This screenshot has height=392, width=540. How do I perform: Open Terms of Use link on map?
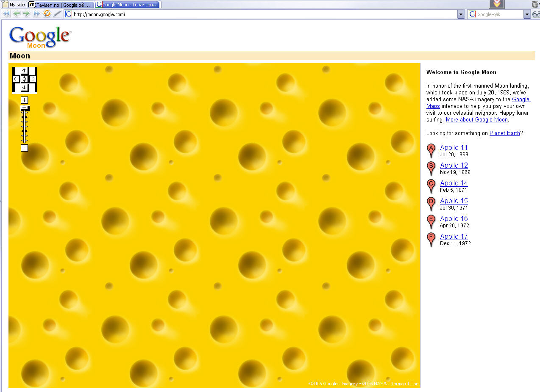[x=405, y=384]
